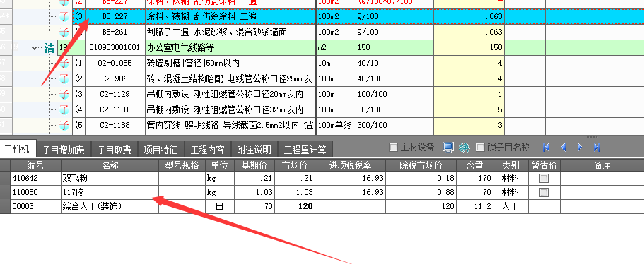This screenshot has height=274, width=644.
Task: Click the 基期价 column header
Action: 254,165
